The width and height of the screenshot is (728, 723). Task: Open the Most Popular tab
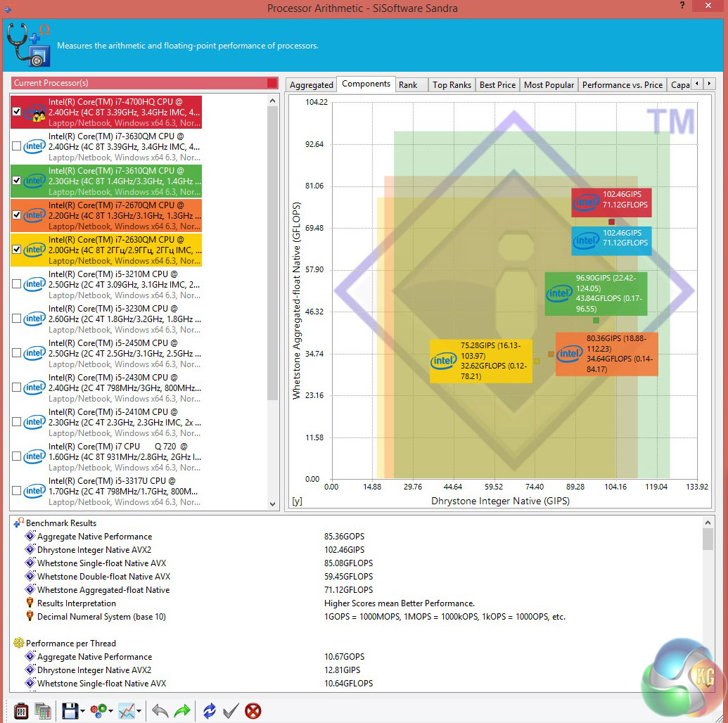click(549, 85)
